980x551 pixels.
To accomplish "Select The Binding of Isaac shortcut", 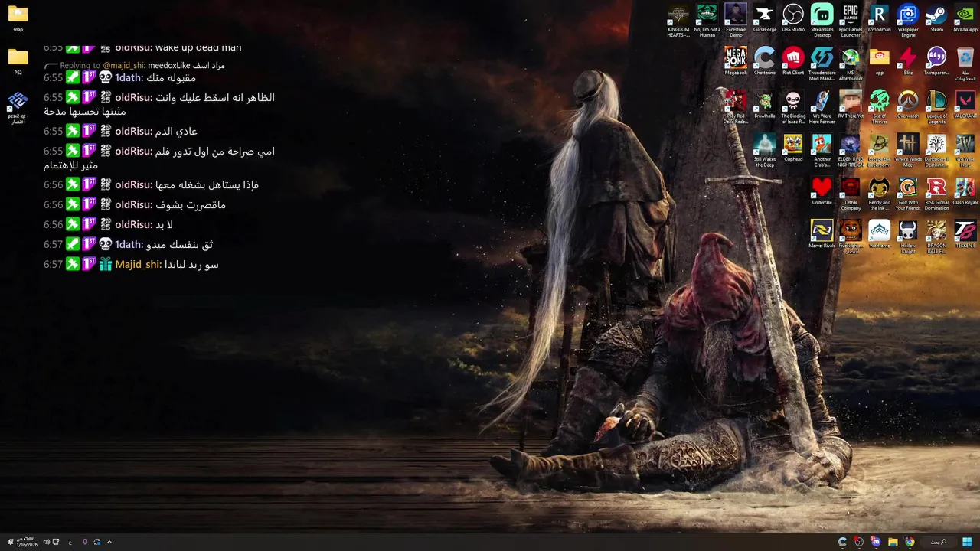I will pos(793,106).
